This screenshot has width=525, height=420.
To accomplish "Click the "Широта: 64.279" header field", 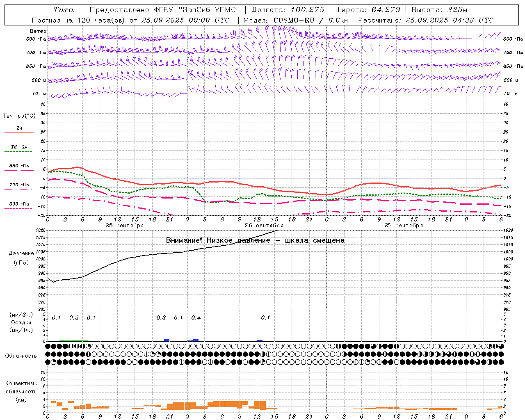I will click(x=367, y=10).
